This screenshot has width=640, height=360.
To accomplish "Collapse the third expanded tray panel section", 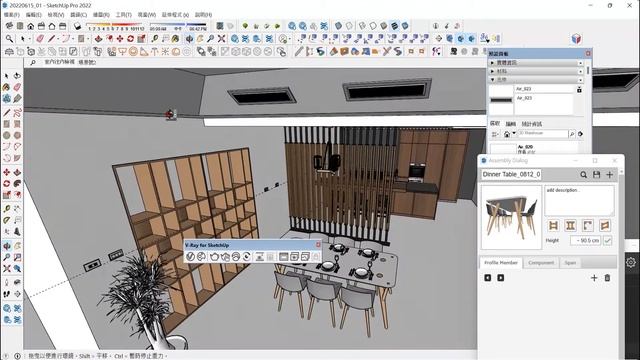I will 492,80.
